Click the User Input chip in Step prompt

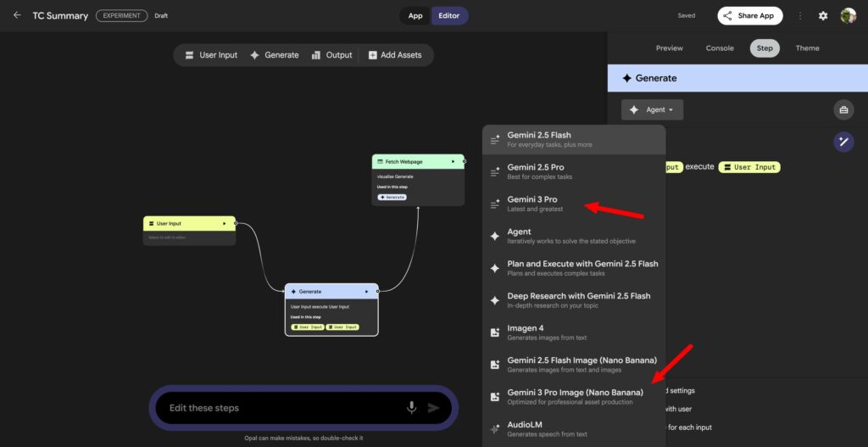pos(749,167)
